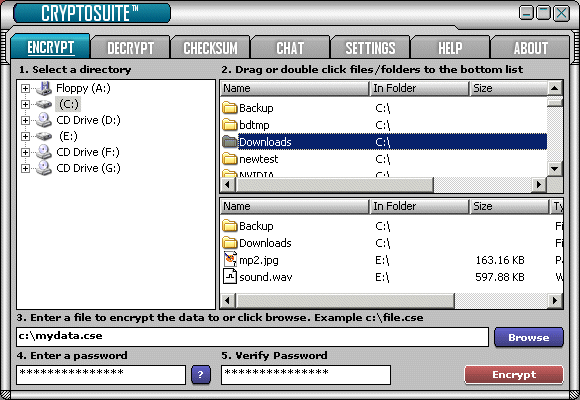Select Backup name in the top list

pos(256,108)
